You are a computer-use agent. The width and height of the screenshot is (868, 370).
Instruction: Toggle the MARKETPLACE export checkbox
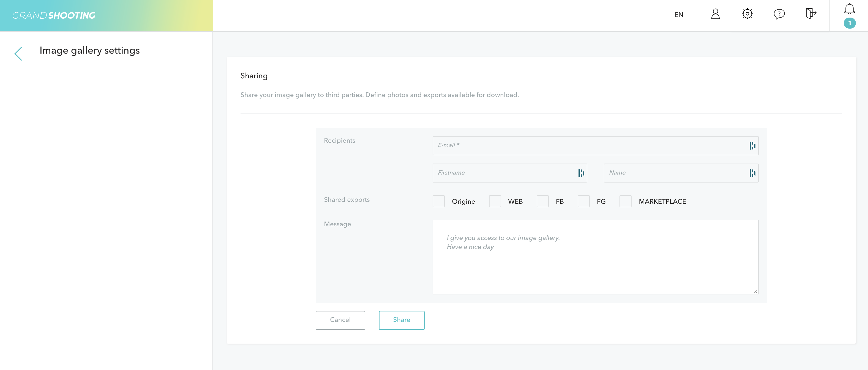tap(625, 201)
